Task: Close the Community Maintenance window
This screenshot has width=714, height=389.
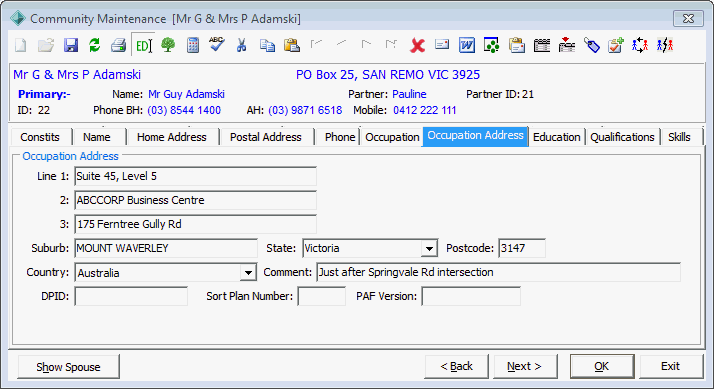Action: click(688, 19)
